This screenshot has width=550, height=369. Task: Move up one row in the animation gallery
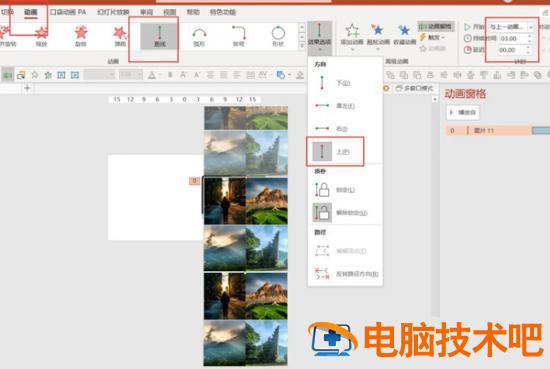[x=302, y=27]
